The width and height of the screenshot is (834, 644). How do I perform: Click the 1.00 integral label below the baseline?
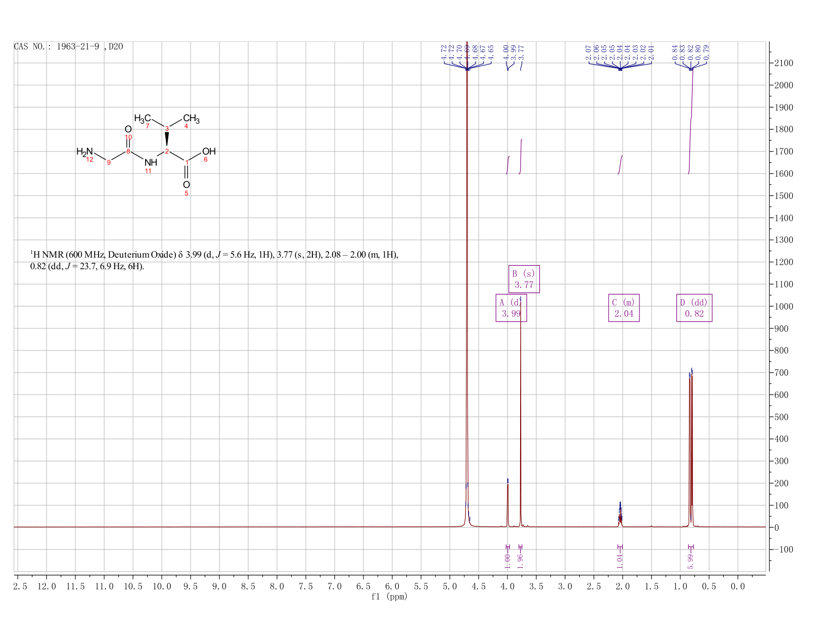[507, 560]
